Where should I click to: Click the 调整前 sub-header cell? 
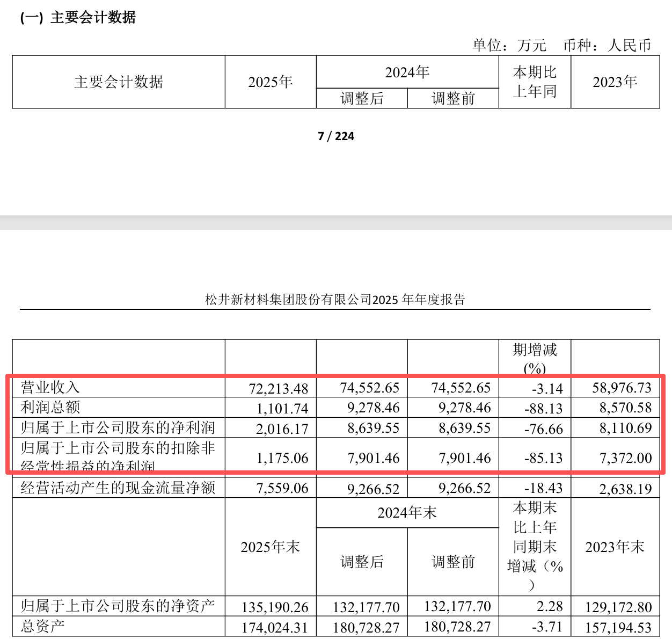pyautogui.click(x=452, y=99)
